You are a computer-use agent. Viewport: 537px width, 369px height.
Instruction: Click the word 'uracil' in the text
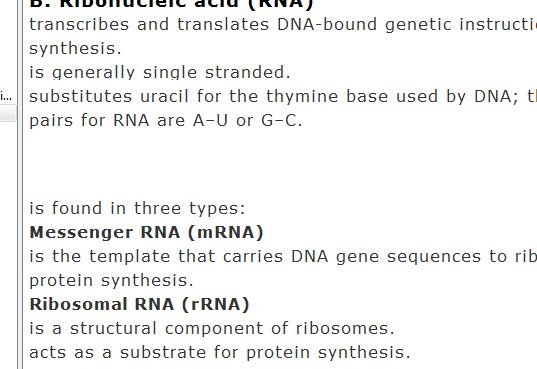pyautogui.click(x=164, y=96)
